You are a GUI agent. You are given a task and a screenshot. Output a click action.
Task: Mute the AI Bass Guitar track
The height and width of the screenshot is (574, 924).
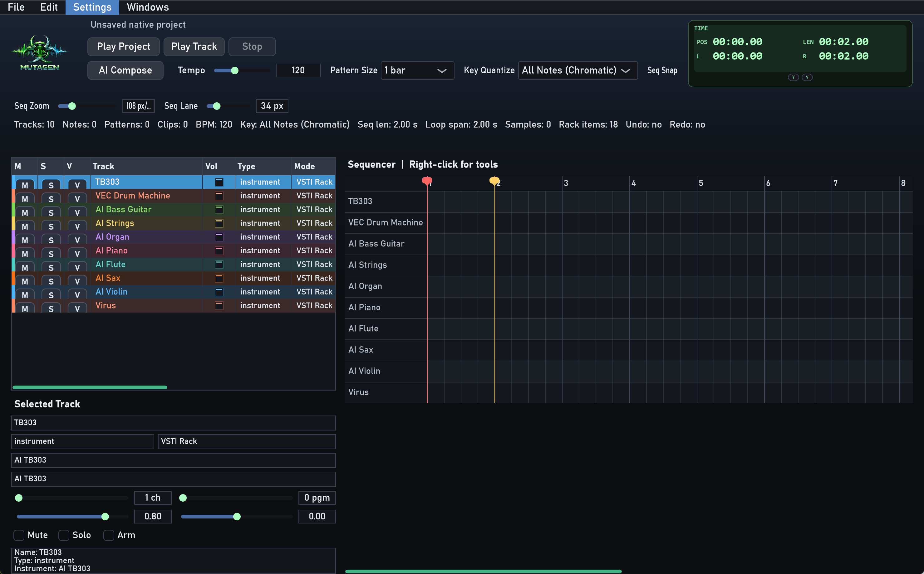click(x=24, y=212)
